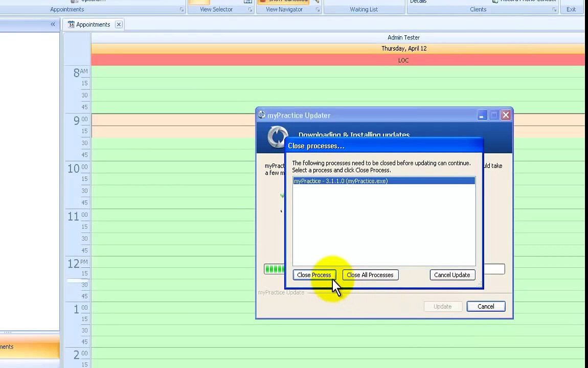Click the Exit ribbon group label
Viewport: 588px width, 368px height.
571,10
